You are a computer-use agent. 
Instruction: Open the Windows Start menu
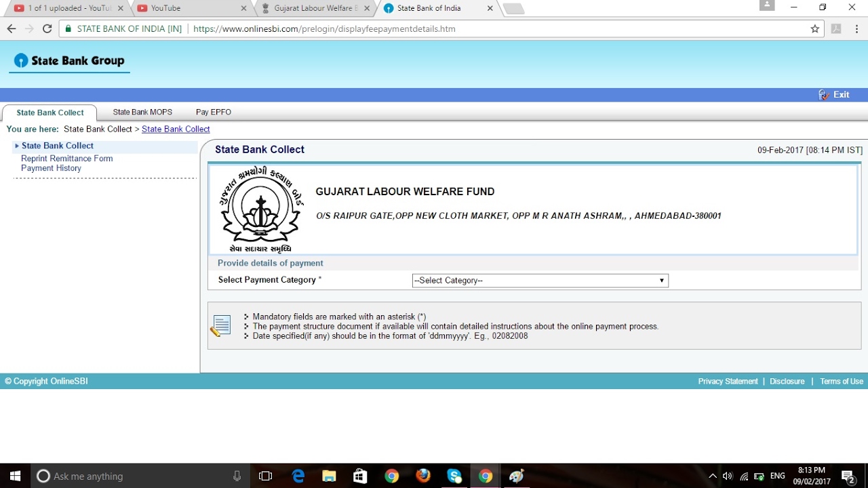point(15,476)
